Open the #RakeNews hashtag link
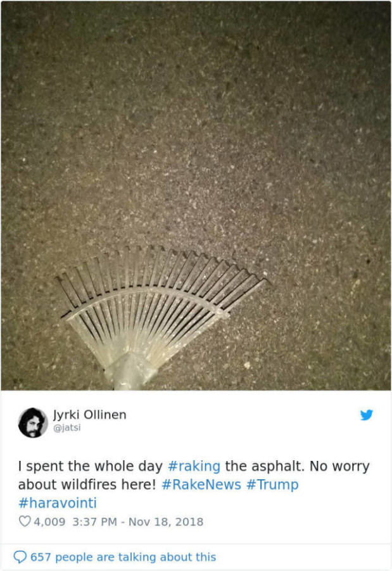 (201, 484)
